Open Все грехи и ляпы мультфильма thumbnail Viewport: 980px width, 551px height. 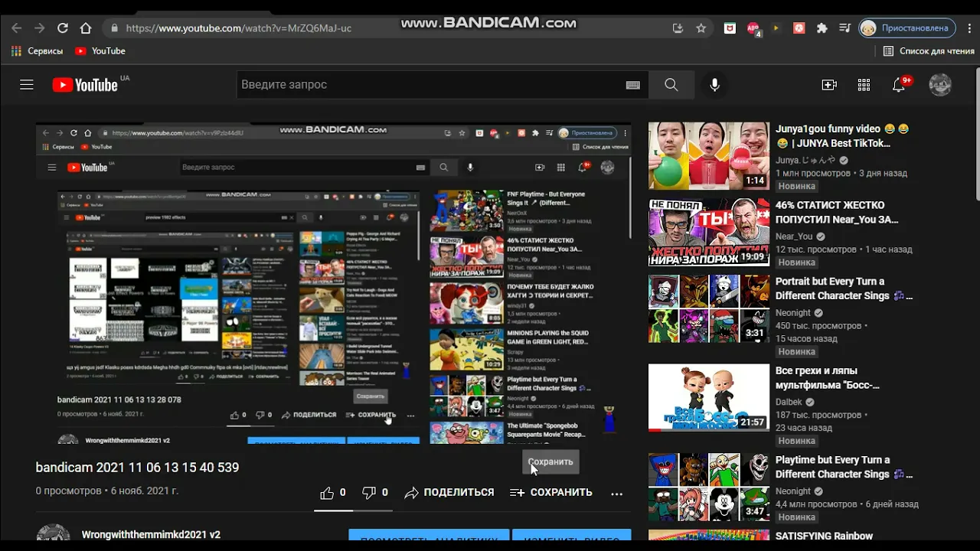tap(709, 398)
